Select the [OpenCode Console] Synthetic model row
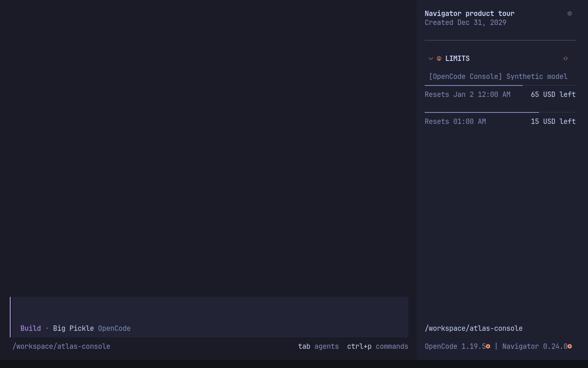The image size is (588, 368). (498, 76)
